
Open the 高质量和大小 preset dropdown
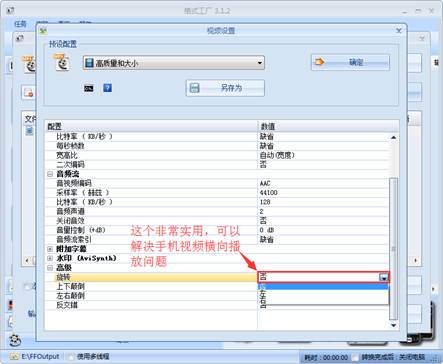coord(174,63)
